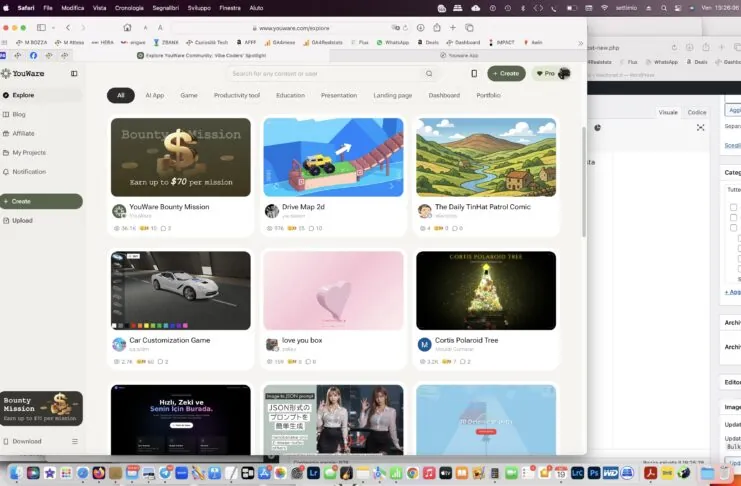
Task: Click the Safari address bar
Action: coord(293,28)
